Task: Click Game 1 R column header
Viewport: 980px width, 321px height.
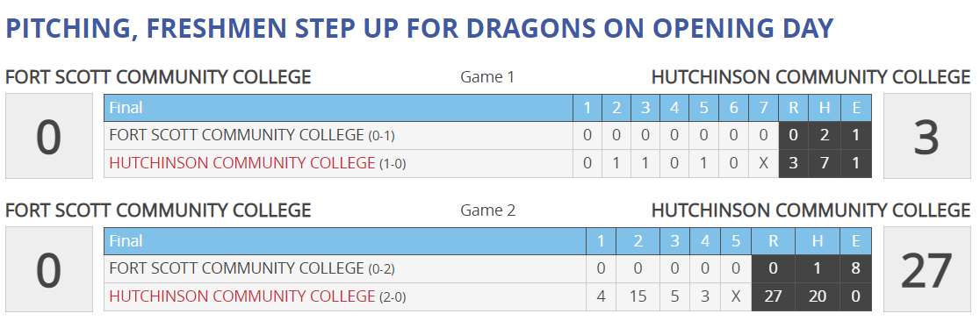Action: 794,108
